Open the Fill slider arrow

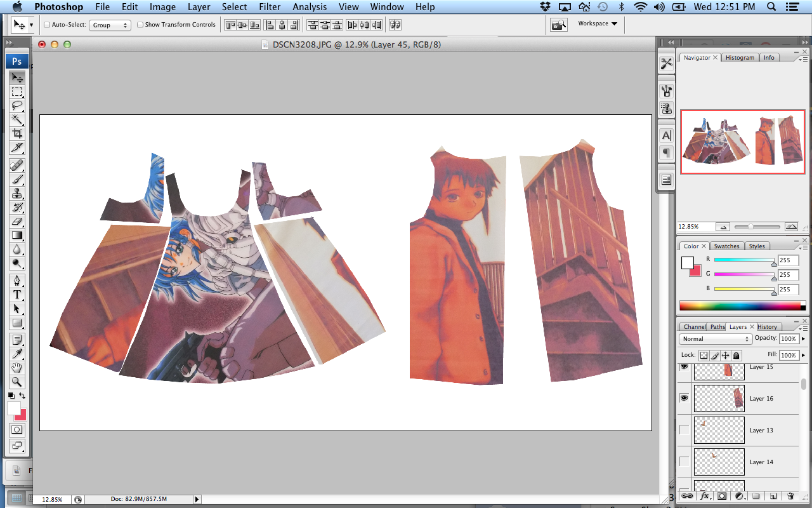[803, 356]
